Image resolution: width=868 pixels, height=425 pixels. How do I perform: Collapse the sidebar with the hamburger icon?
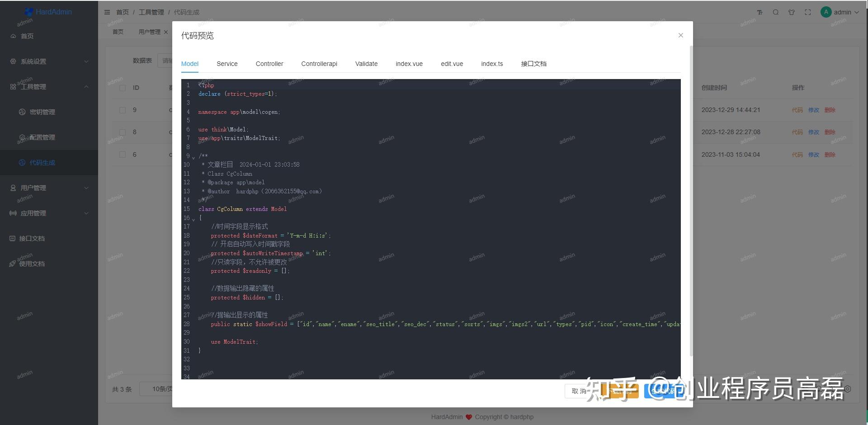(107, 12)
